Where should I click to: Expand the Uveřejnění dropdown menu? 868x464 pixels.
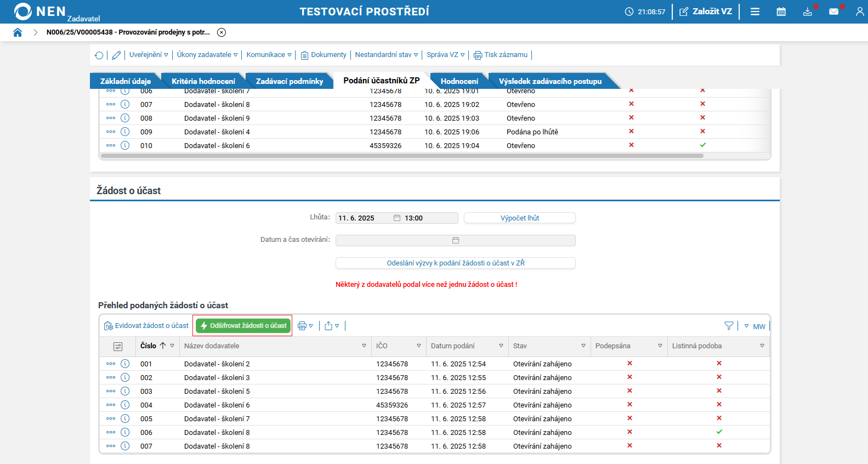pos(149,55)
